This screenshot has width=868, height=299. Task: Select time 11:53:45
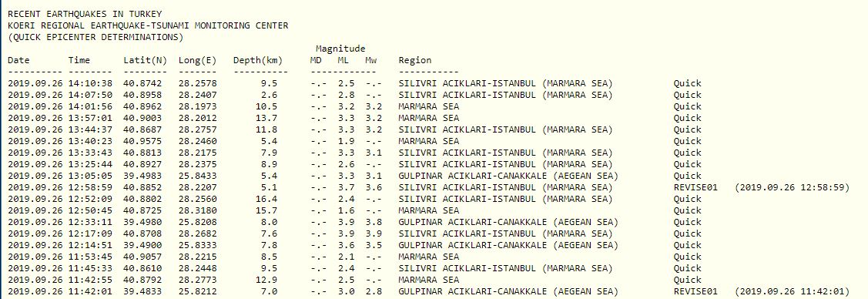[90, 257]
